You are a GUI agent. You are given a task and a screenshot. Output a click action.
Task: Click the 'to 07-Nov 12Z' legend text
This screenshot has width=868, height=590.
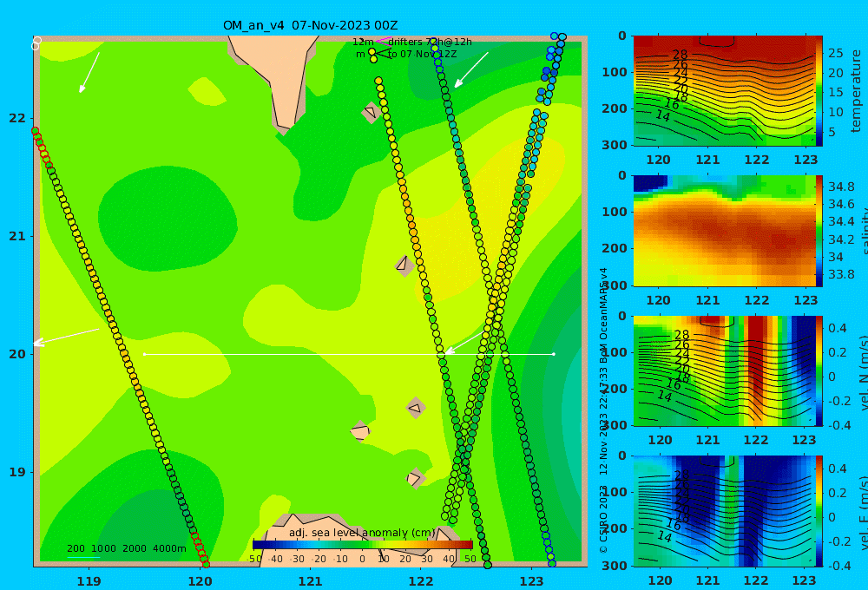(423, 55)
